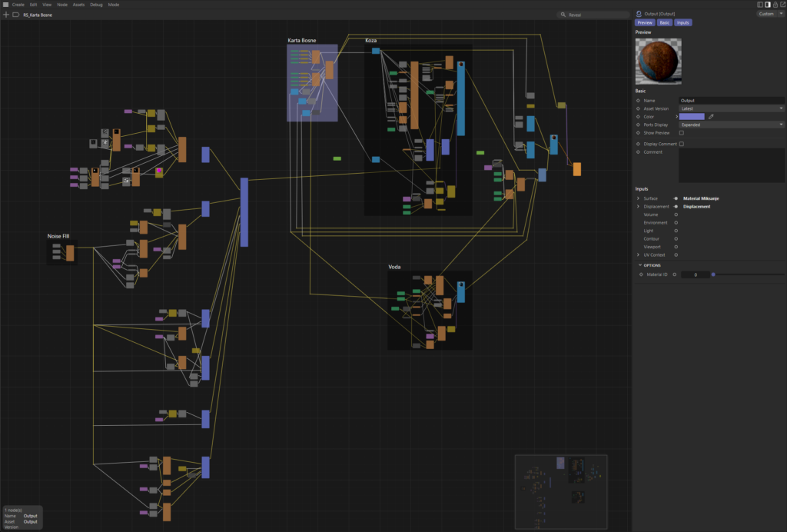Enable the Show Preview checkbox
Image resolution: width=787 pixels, height=532 pixels.
pos(681,132)
